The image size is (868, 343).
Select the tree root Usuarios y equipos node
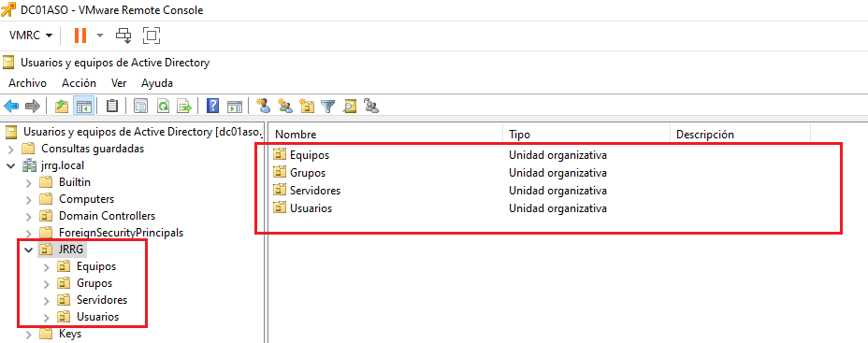[x=143, y=132]
